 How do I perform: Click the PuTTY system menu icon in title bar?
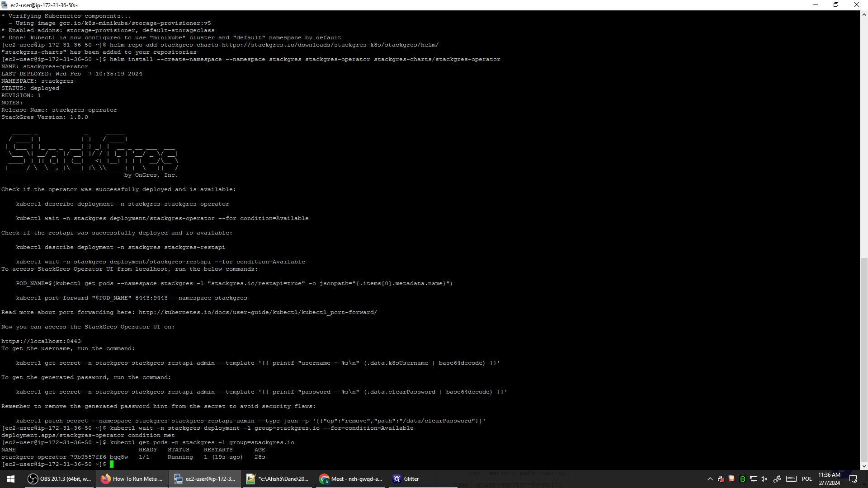click(x=5, y=5)
